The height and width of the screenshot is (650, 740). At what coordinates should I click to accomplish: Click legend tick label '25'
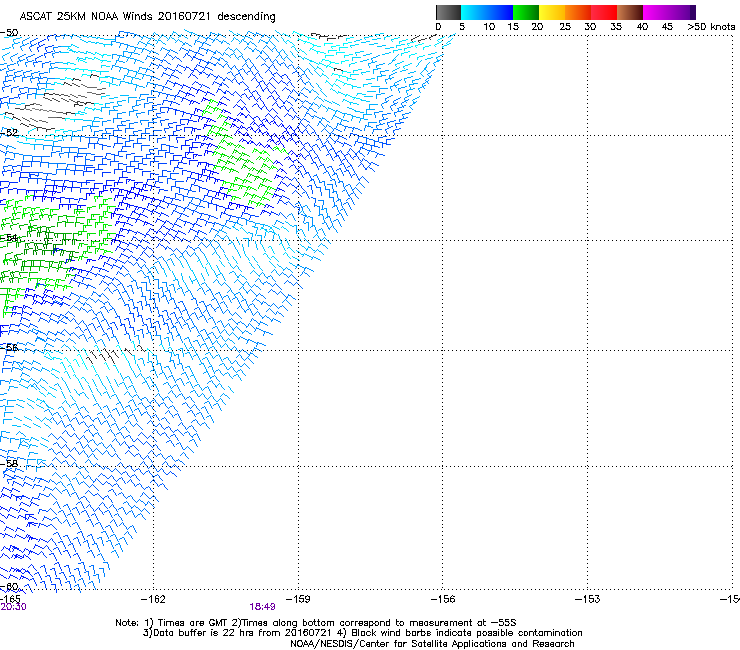564,27
